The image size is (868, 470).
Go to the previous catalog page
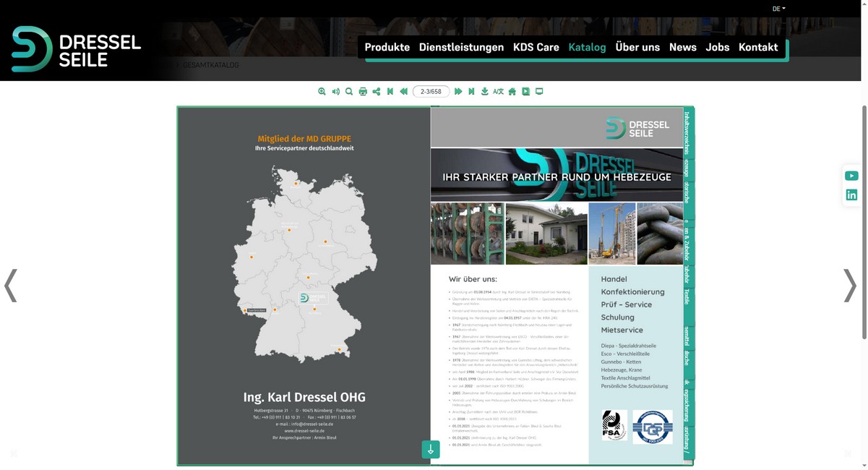[x=403, y=92]
